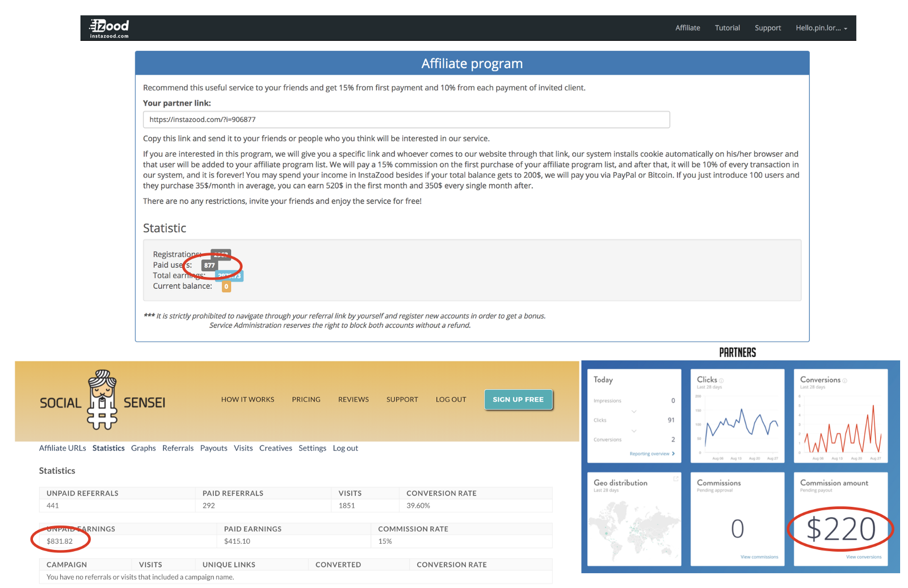The width and height of the screenshot is (908, 588).
Task: Click the Today conversions value 2
Action: tap(673, 440)
